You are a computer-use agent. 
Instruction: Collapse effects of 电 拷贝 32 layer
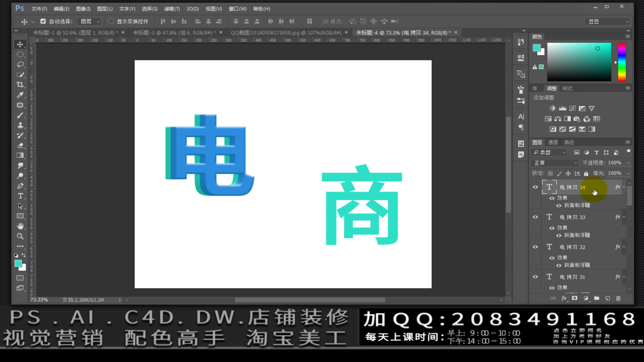pyautogui.click(x=624, y=247)
